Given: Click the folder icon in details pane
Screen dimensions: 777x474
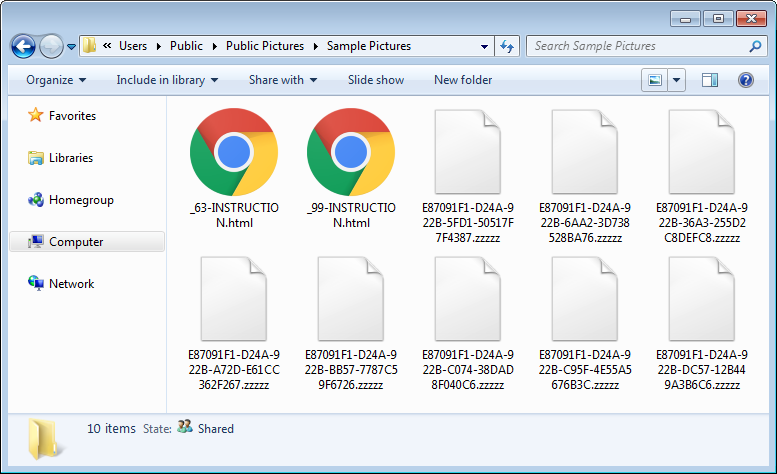Looking at the screenshot, I should tap(45, 439).
